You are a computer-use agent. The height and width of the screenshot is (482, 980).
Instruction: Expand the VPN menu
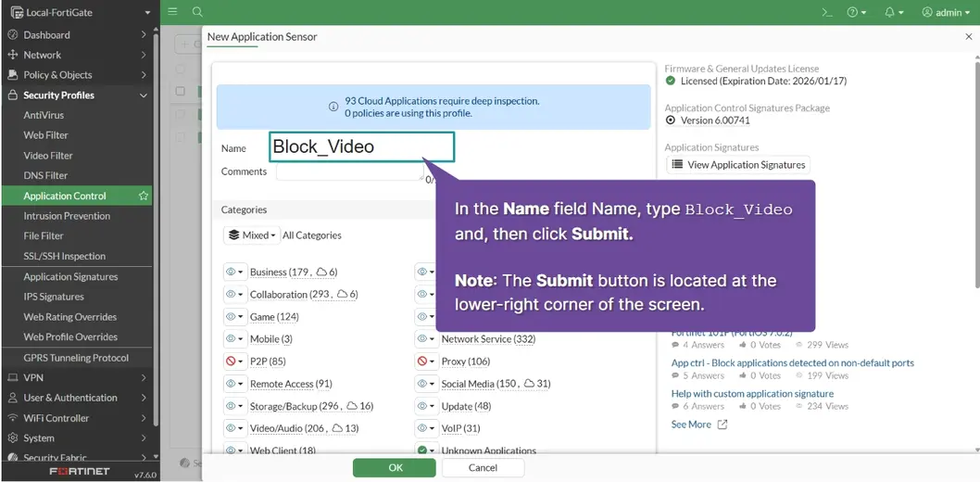pyautogui.click(x=78, y=377)
